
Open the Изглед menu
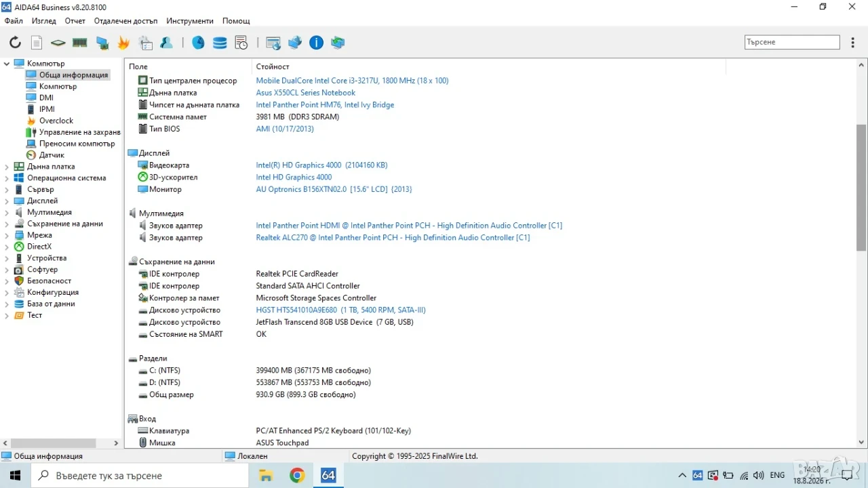pos(44,21)
